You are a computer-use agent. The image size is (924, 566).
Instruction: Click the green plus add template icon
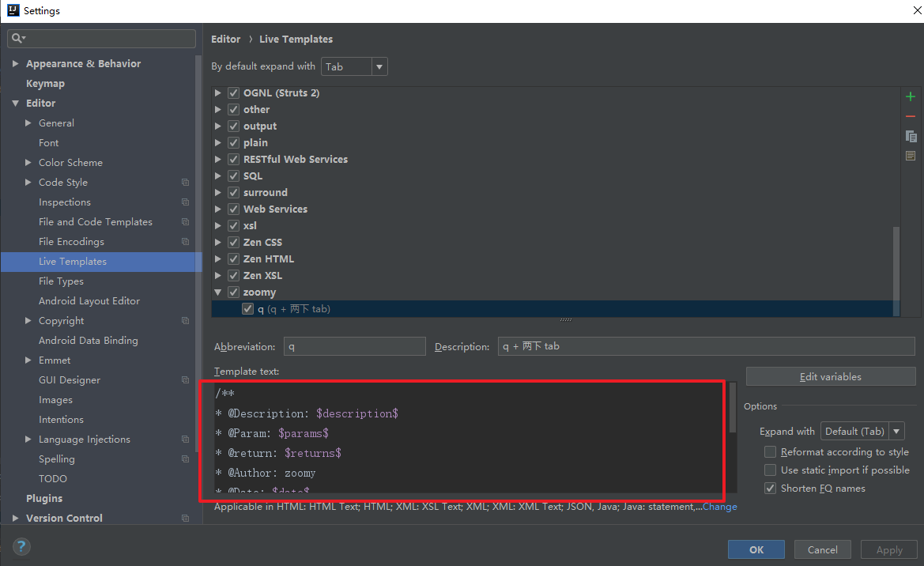coord(911,96)
